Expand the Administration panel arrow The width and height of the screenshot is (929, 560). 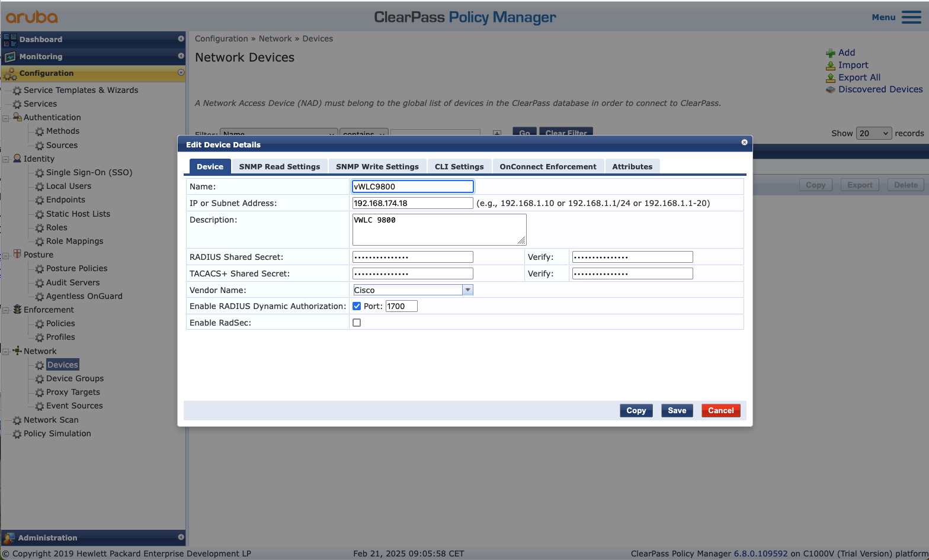tap(181, 537)
